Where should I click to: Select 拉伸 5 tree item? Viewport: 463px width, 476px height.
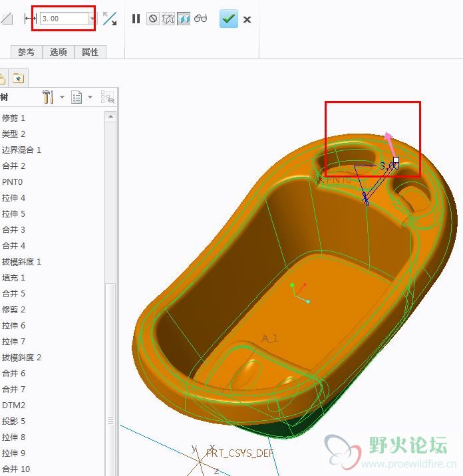(13, 214)
